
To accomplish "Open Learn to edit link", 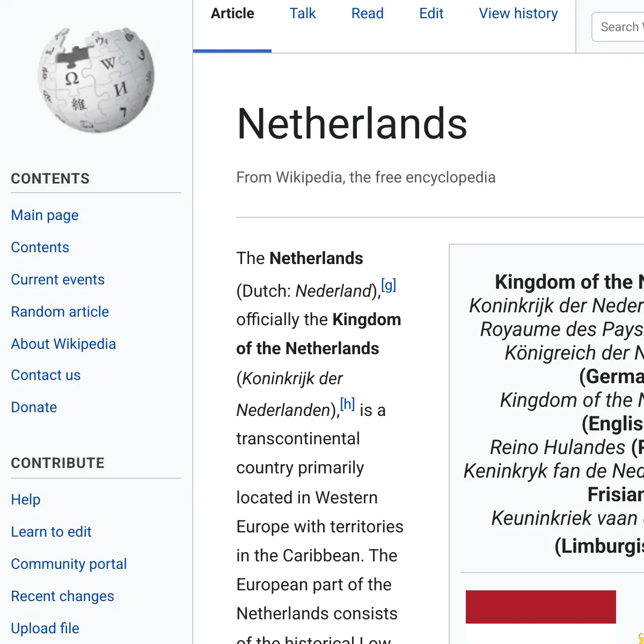I will pos(52,532).
